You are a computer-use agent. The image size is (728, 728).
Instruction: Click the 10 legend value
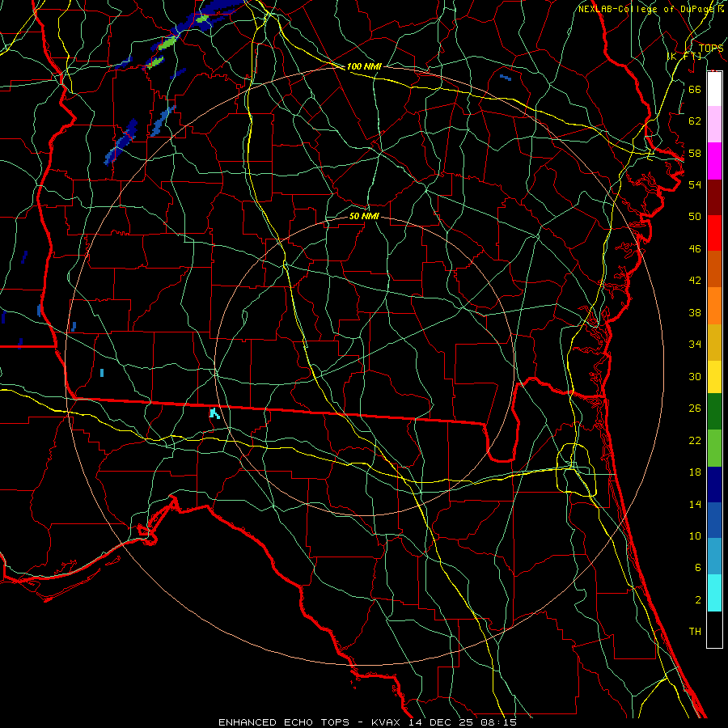pos(695,536)
